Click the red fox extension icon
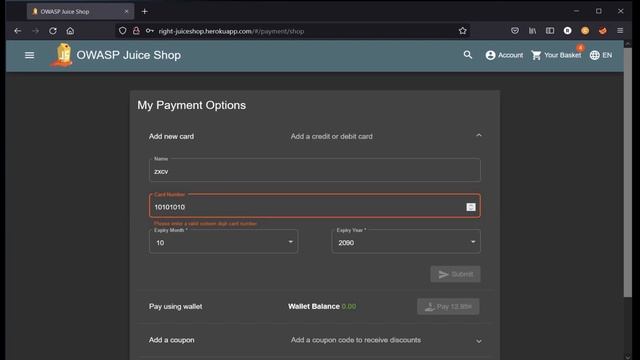This screenshot has height=360, width=640. 602,31
